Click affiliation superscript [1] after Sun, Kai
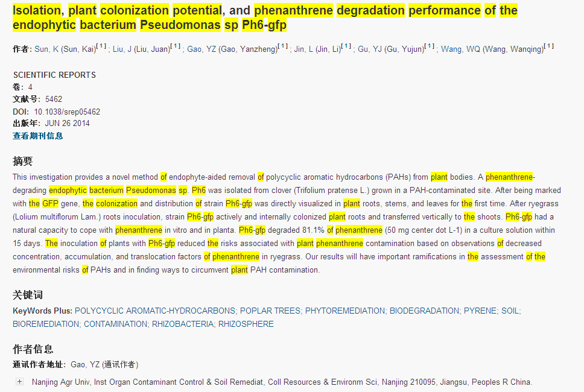Screen dimensions: 584x392 tap(101, 46)
